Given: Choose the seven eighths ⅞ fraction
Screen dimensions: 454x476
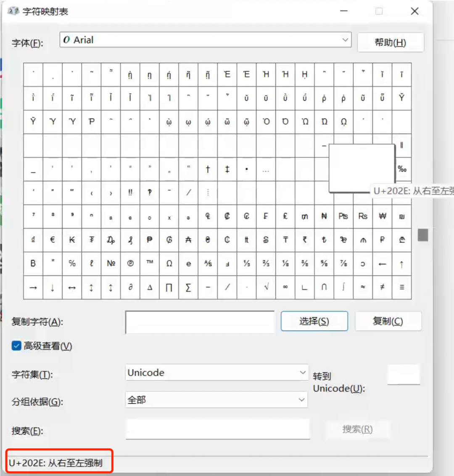Looking at the screenshot, I should point(343,263).
